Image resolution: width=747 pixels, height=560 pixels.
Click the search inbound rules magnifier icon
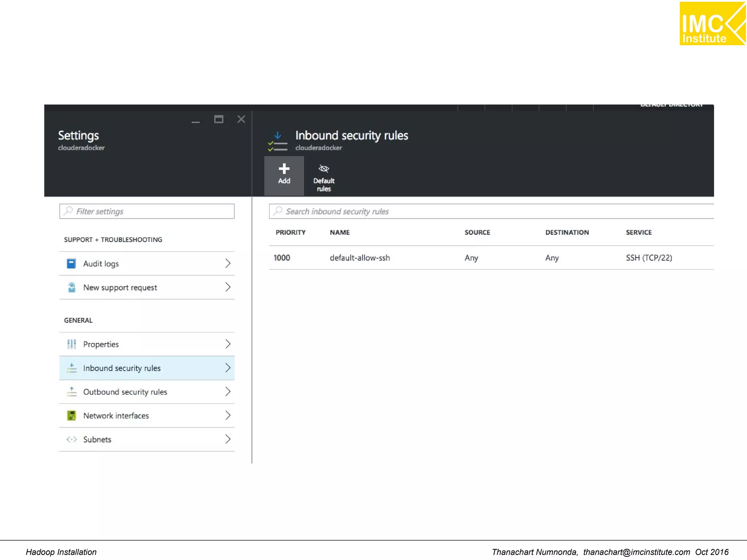point(278,211)
